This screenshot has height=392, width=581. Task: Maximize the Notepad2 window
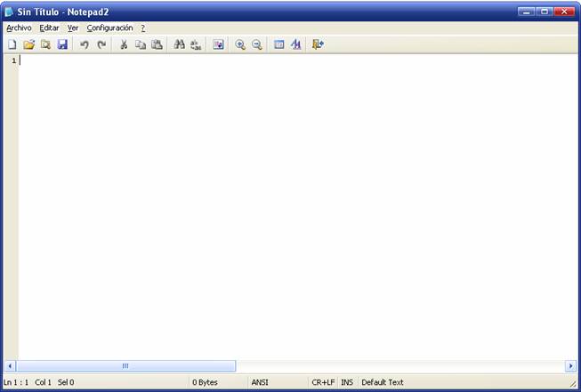click(545, 12)
